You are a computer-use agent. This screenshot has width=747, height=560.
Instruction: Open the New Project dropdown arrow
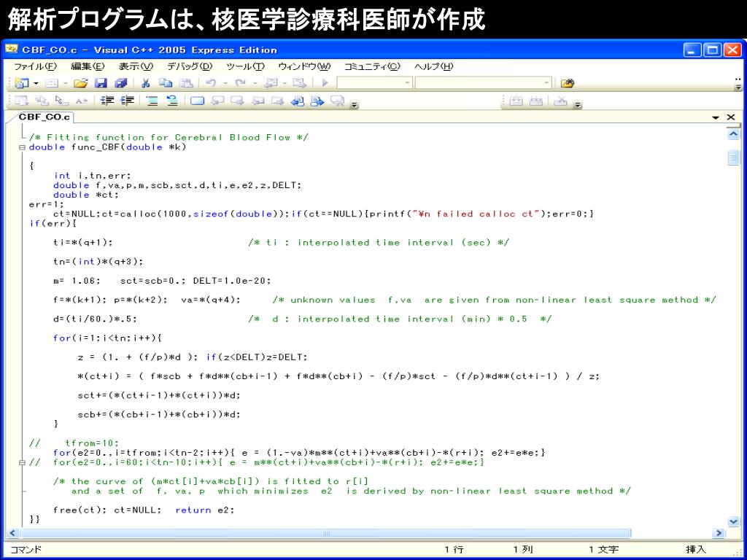[x=36, y=83]
